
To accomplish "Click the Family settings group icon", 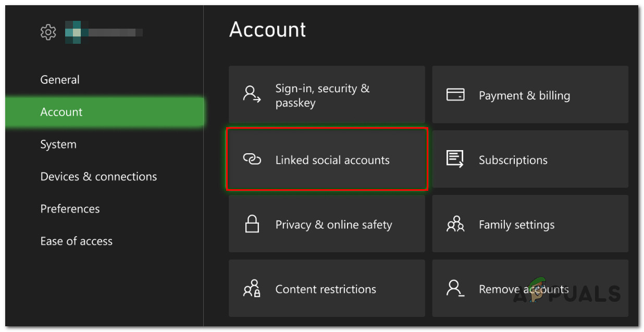I will 455,224.
